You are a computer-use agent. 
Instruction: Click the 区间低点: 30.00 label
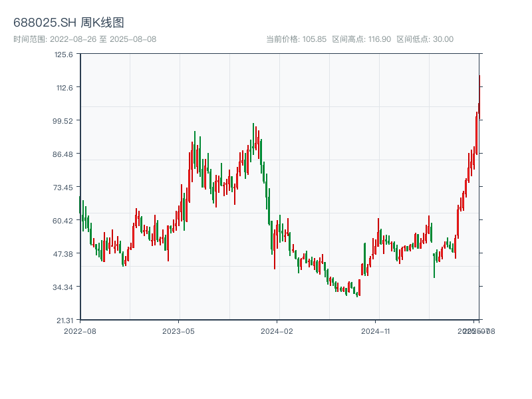pyautogui.click(x=425, y=39)
